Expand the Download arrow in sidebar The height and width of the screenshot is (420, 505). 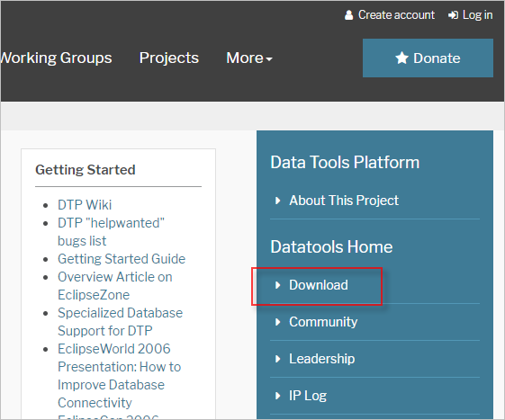coord(277,285)
